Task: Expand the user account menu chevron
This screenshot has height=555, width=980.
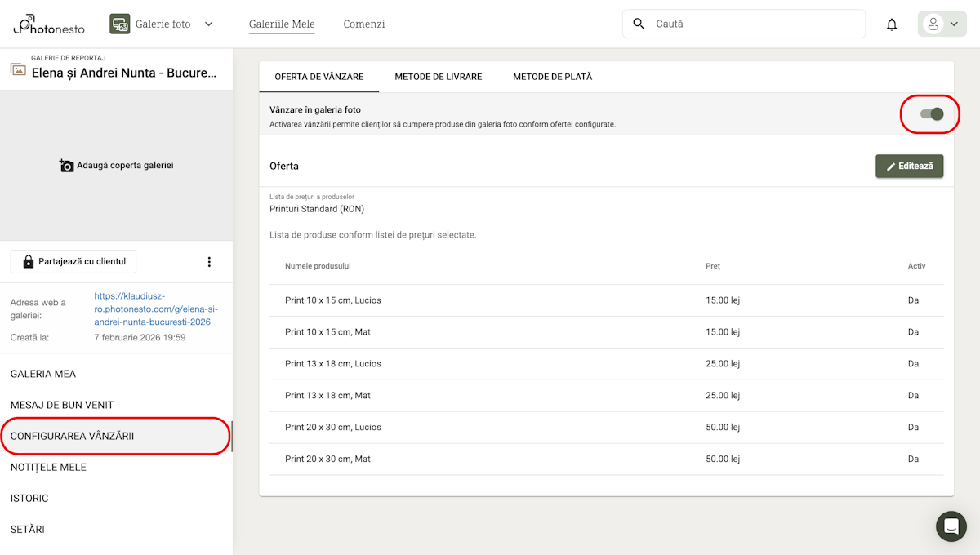Action: click(x=954, y=24)
